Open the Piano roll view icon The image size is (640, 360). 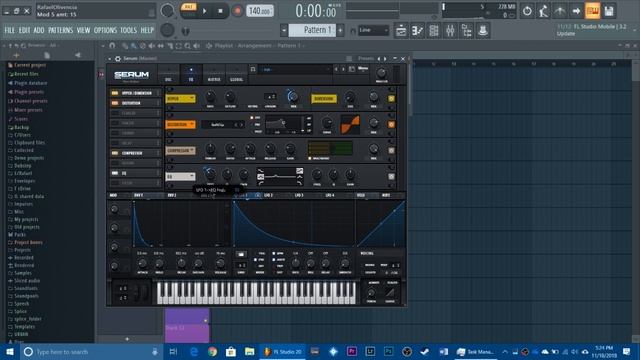click(418, 31)
